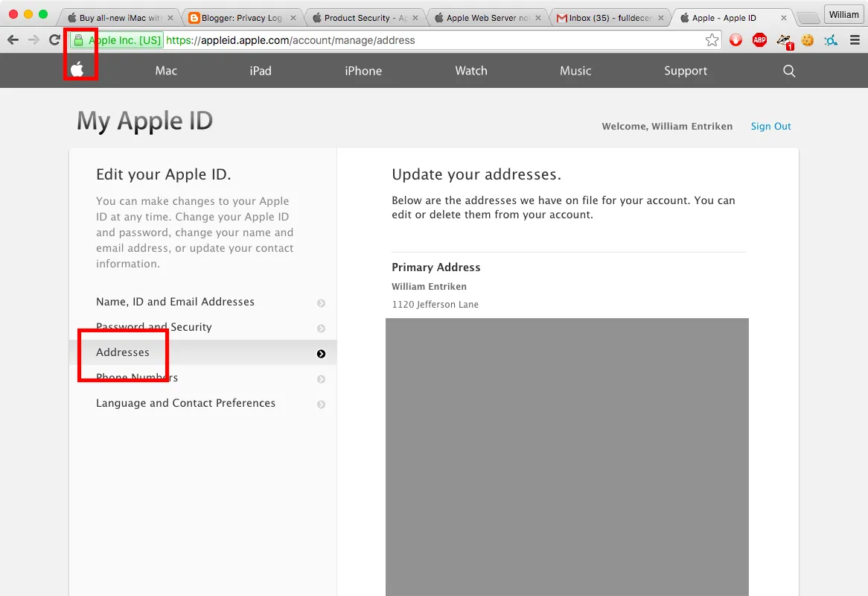This screenshot has height=596, width=868.
Task: Click the arrow beside Phone Numbers
Action: (x=321, y=379)
